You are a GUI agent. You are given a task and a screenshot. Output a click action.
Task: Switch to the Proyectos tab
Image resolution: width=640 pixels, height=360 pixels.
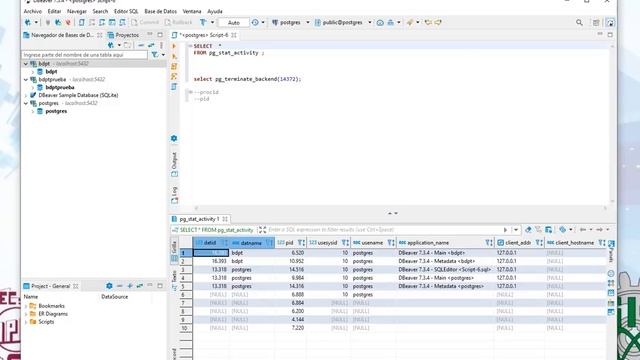123,35
